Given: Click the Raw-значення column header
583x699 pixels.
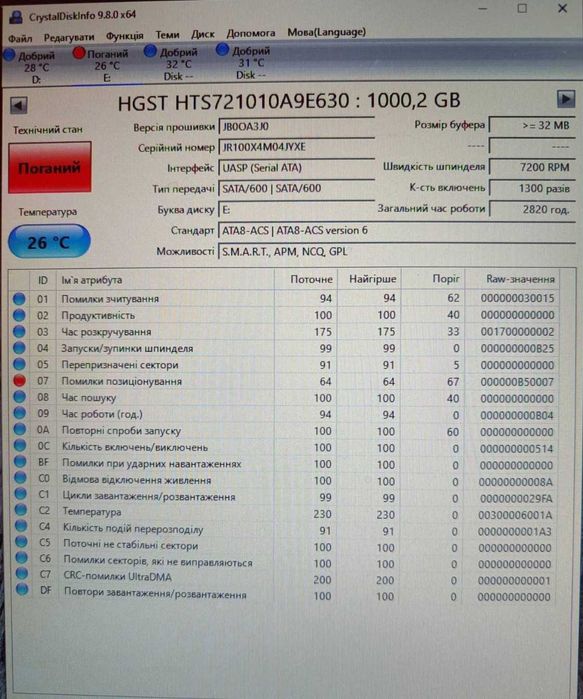Looking at the screenshot, I should pos(512,279).
